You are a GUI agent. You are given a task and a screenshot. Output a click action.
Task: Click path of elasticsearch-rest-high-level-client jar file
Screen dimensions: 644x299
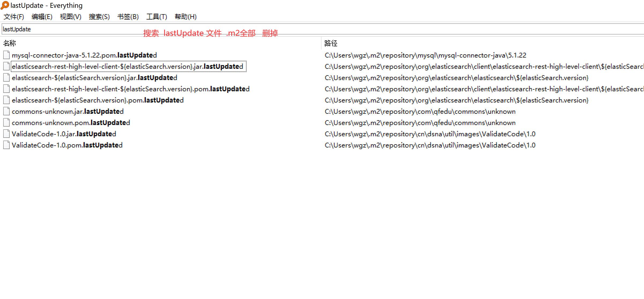[484, 66]
